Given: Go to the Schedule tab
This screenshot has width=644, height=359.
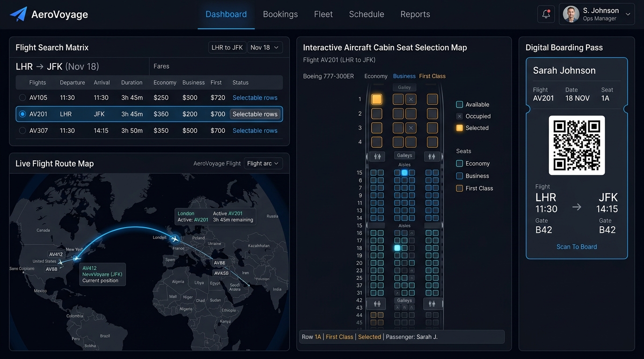Looking at the screenshot, I should pos(366,14).
